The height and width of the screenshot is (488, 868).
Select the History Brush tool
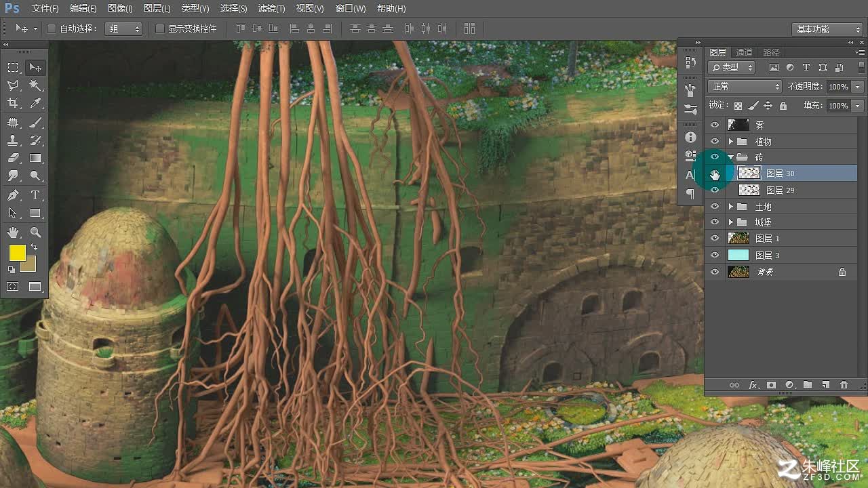35,140
